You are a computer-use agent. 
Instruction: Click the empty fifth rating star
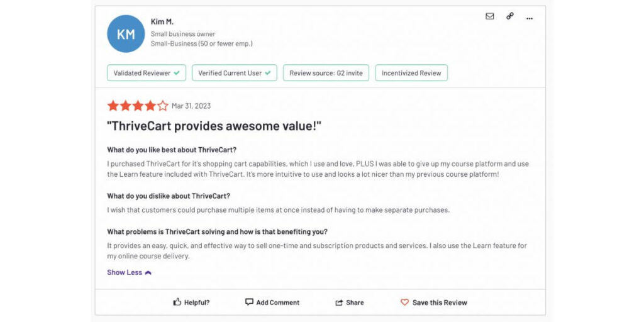pos(163,106)
